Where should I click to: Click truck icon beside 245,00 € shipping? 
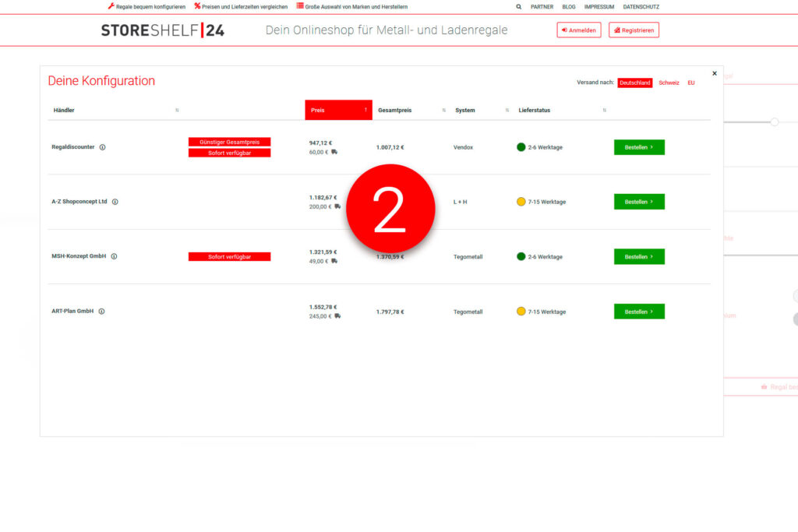pyautogui.click(x=337, y=316)
